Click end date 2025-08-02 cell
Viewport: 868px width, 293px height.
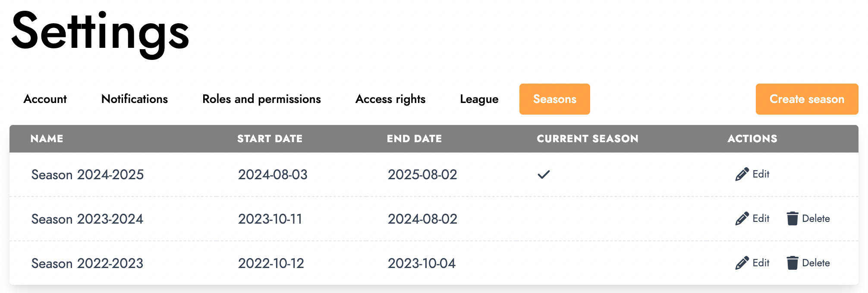point(422,175)
